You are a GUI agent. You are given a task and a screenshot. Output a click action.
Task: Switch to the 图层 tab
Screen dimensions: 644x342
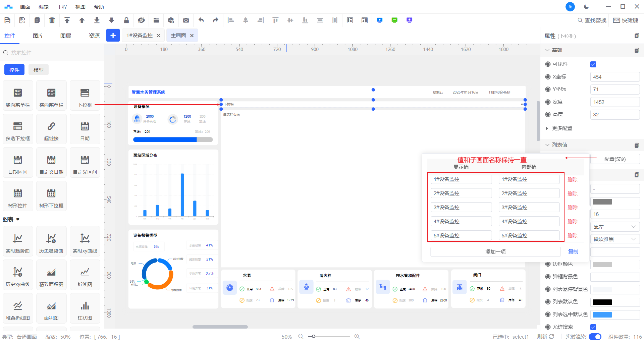[66, 36]
